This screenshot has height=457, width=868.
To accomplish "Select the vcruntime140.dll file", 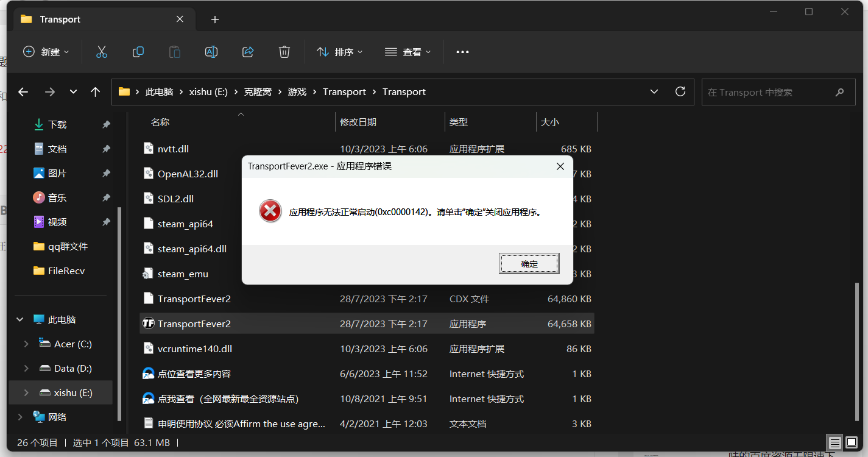I will point(367,349).
